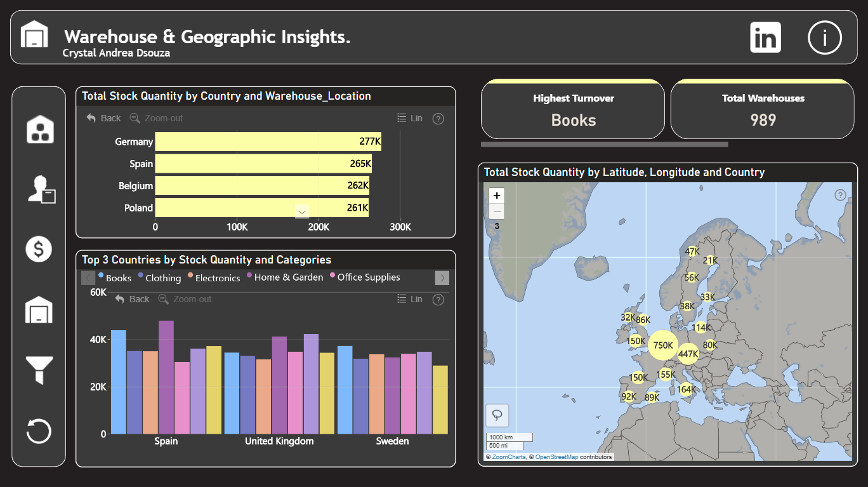The height and width of the screenshot is (487, 868).
Task: Click the circular reset arrow icon
Action: tap(39, 431)
